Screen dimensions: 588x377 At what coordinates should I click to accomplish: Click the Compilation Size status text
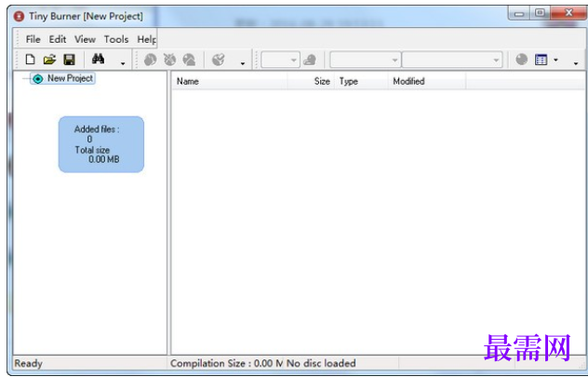pyautogui.click(x=226, y=363)
